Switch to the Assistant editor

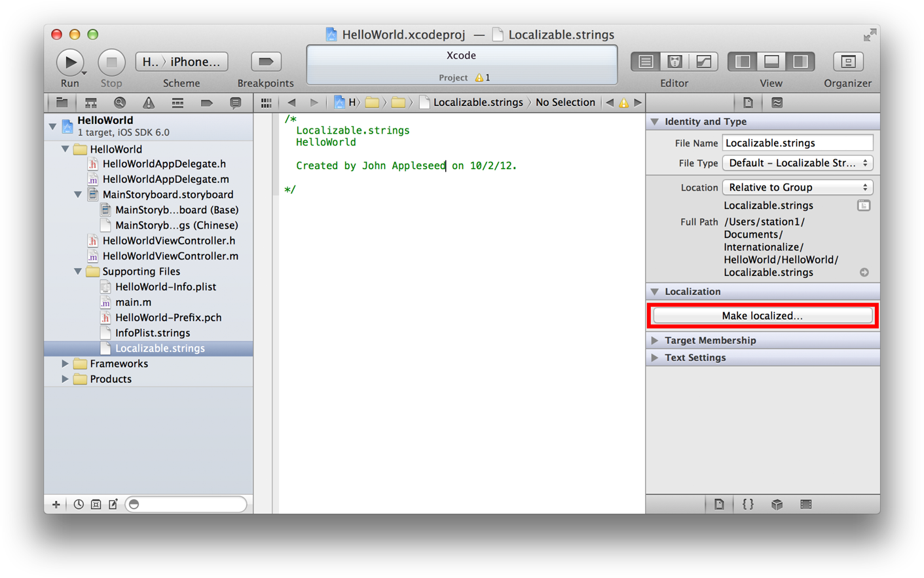(675, 62)
